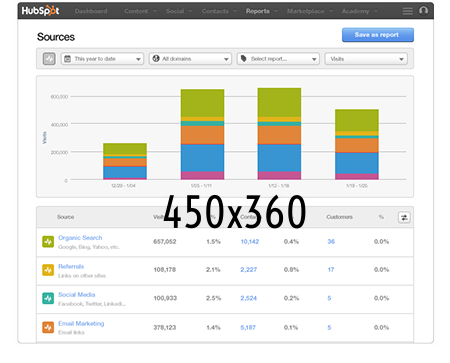Open the Select report dropdown
Screen dimensions: 450x363
click(x=278, y=59)
